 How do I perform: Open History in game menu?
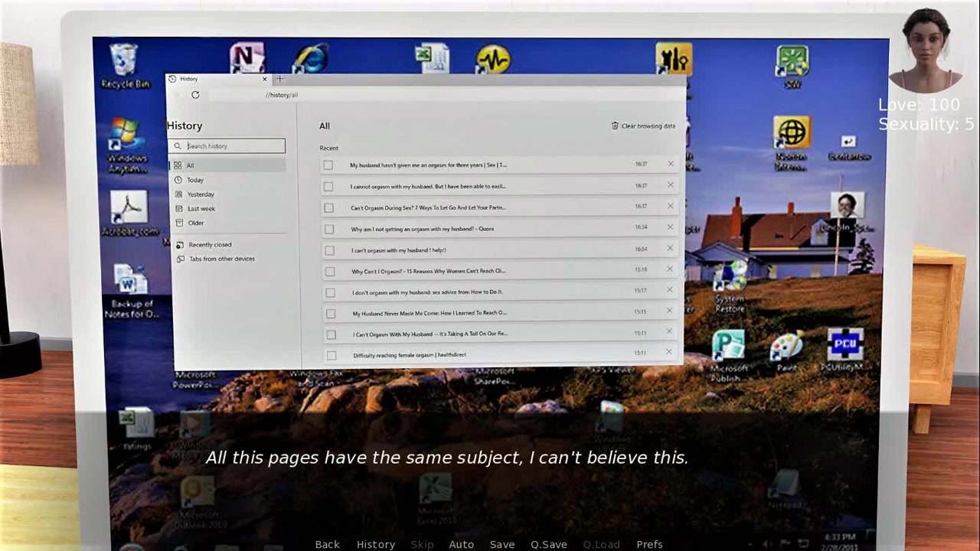(376, 544)
